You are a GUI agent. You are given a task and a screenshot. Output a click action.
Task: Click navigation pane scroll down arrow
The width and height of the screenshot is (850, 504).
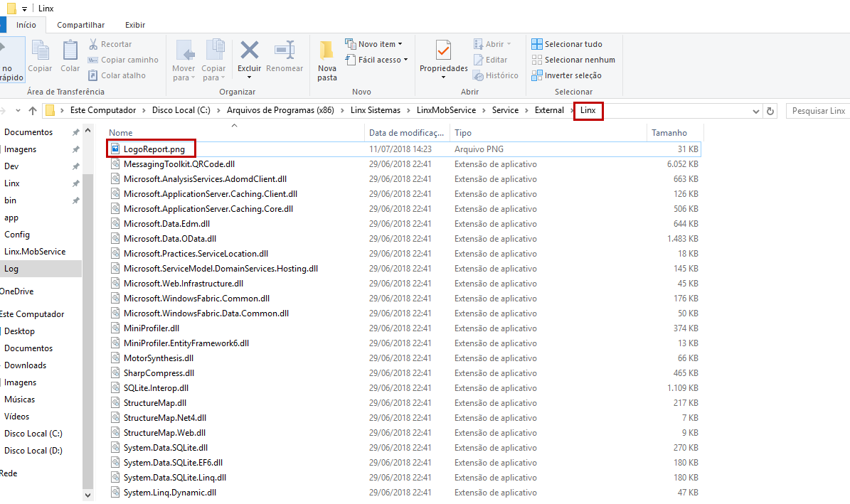tap(87, 495)
